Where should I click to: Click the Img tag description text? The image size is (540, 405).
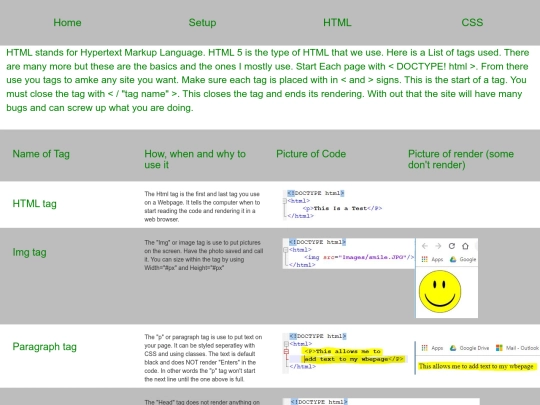tap(204, 255)
